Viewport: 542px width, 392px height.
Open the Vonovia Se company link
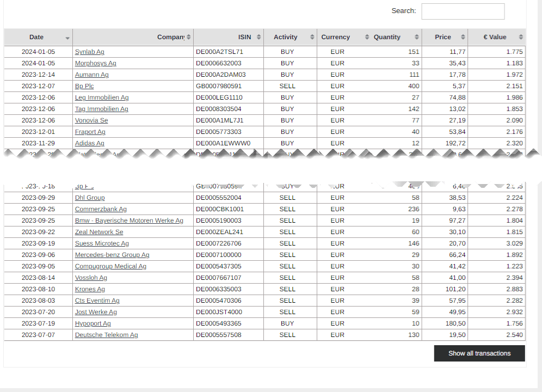(x=91, y=120)
